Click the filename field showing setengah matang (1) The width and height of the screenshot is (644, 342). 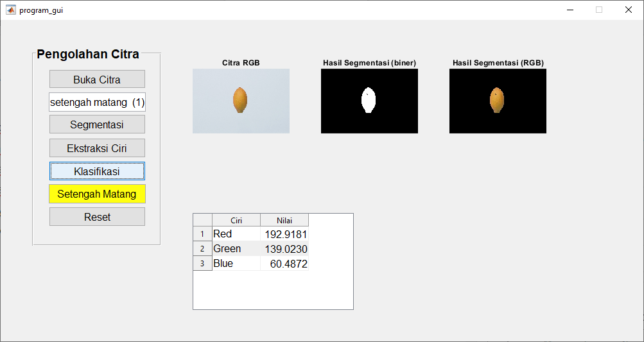[x=97, y=102]
